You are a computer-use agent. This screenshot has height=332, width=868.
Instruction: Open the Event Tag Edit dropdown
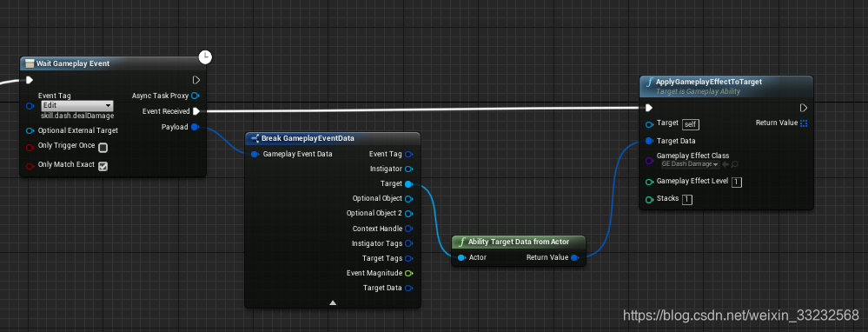coord(77,106)
